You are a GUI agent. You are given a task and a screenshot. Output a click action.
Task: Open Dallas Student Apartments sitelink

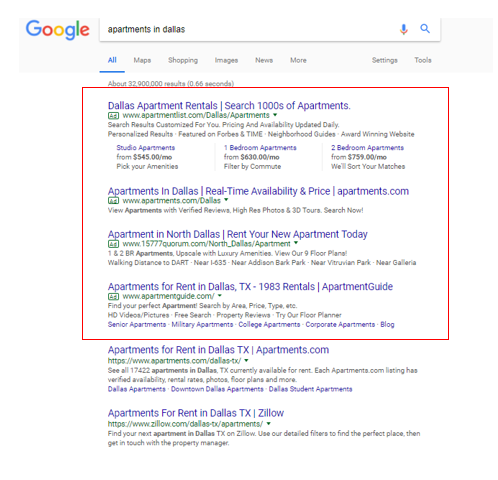(311, 389)
